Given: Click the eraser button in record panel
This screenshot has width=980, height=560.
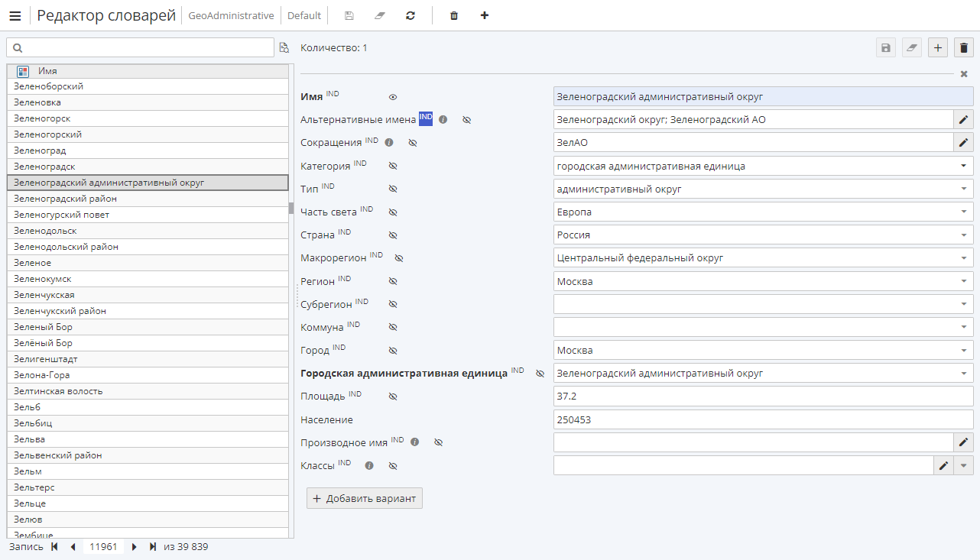Looking at the screenshot, I should tap(912, 47).
